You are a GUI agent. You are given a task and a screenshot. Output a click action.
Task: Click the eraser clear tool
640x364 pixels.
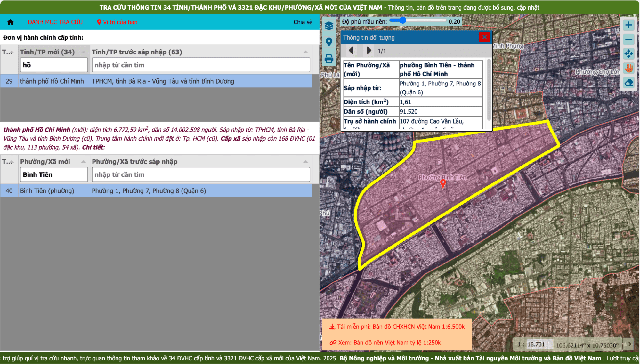(628, 83)
